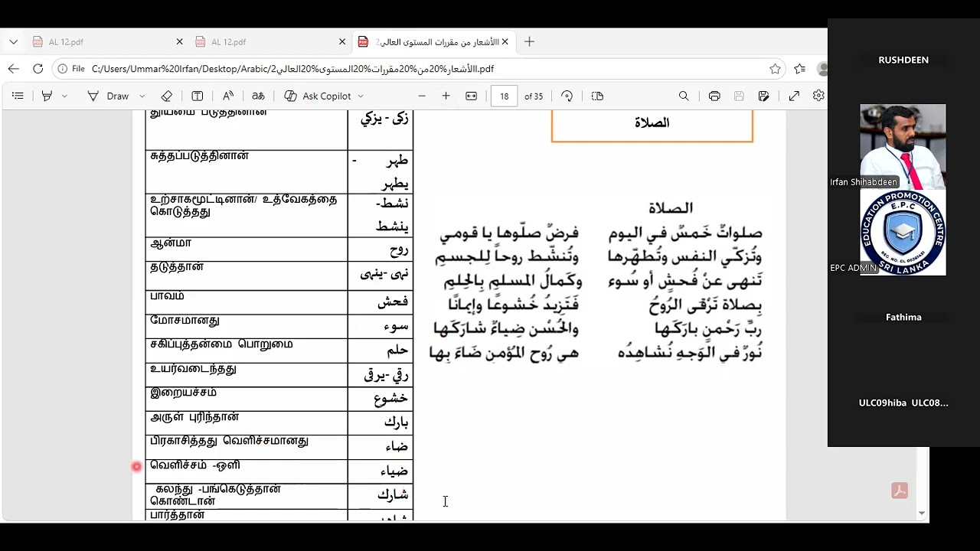
Task: Click Ask Copilot
Action: (318, 96)
